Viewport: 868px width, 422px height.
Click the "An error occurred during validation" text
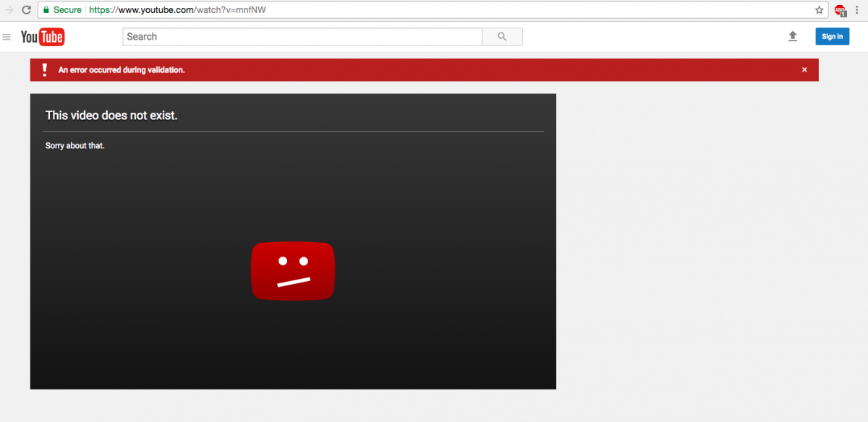(x=122, y=70)
